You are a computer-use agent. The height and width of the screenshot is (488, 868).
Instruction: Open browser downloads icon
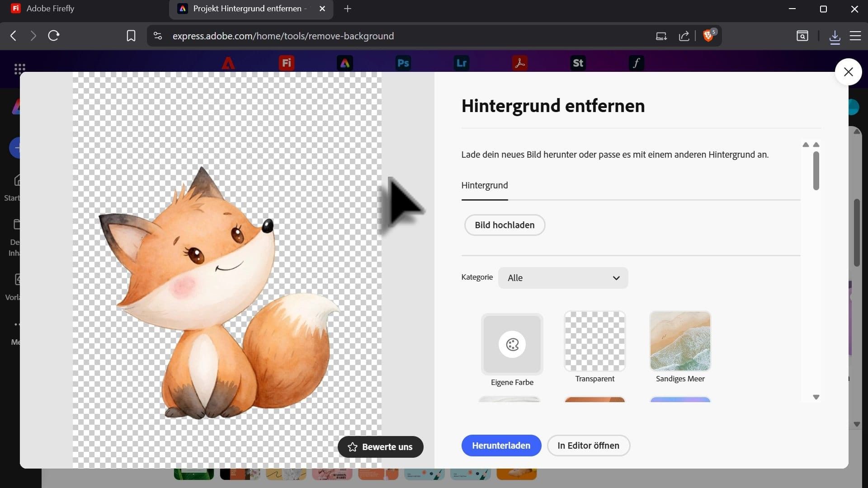click(x=835, y=36)
